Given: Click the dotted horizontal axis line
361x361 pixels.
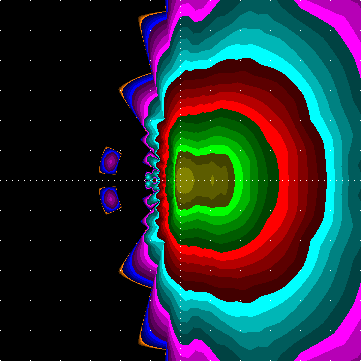Looking at the screenshot, I should click(180, 180).
